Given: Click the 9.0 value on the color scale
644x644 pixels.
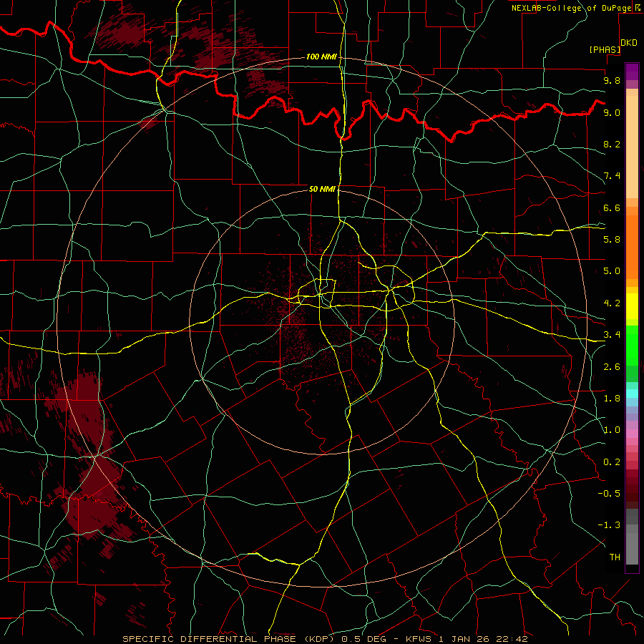Looking at the screenshot, I should pos(612,112).
